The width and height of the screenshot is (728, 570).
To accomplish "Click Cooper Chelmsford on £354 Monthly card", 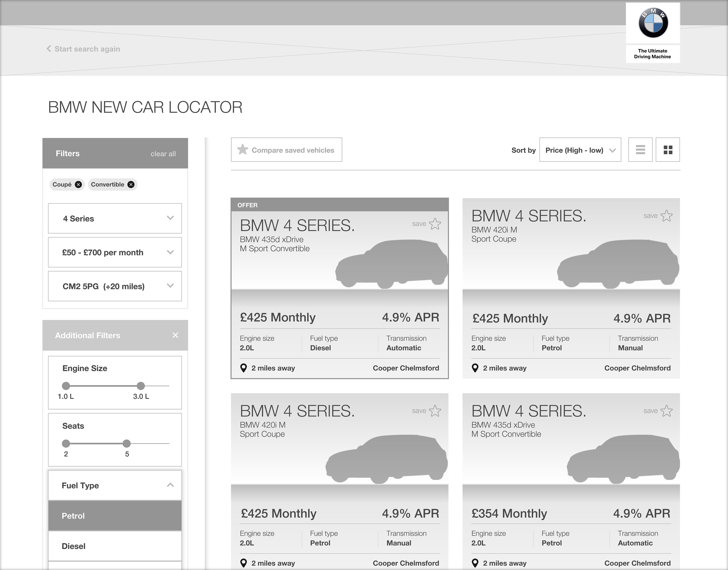I will [637, 563].
